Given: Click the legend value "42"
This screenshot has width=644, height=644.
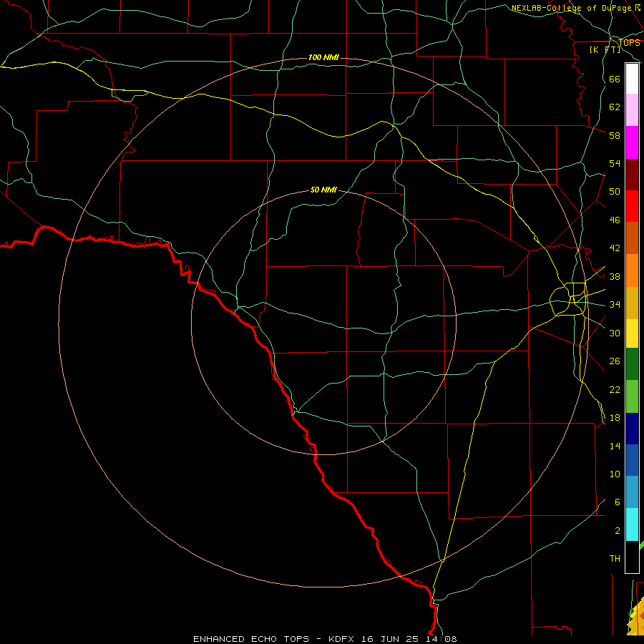Looking at the screenshot, I should tap(615, 248).
